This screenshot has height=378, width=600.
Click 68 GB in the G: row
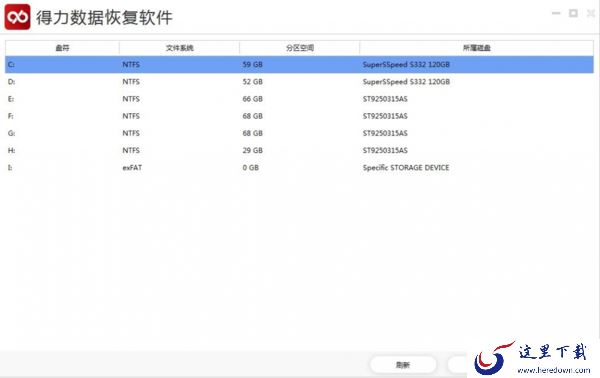[253, 133]
